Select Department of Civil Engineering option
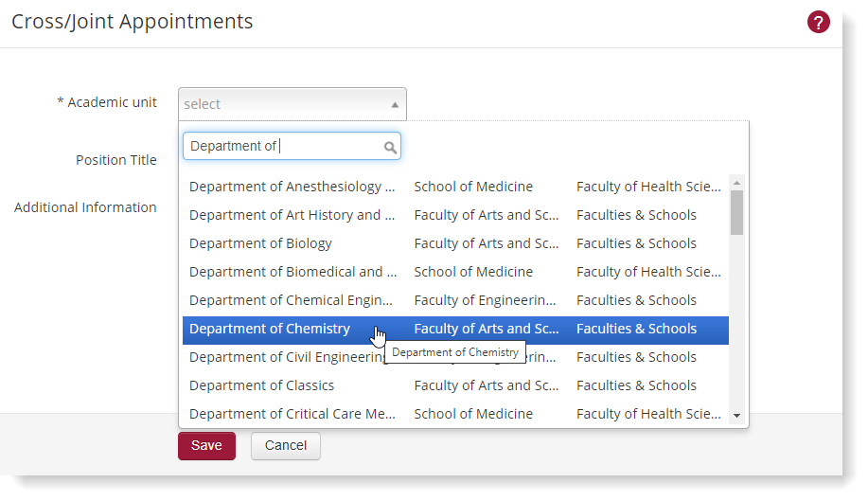 (284, 357)
